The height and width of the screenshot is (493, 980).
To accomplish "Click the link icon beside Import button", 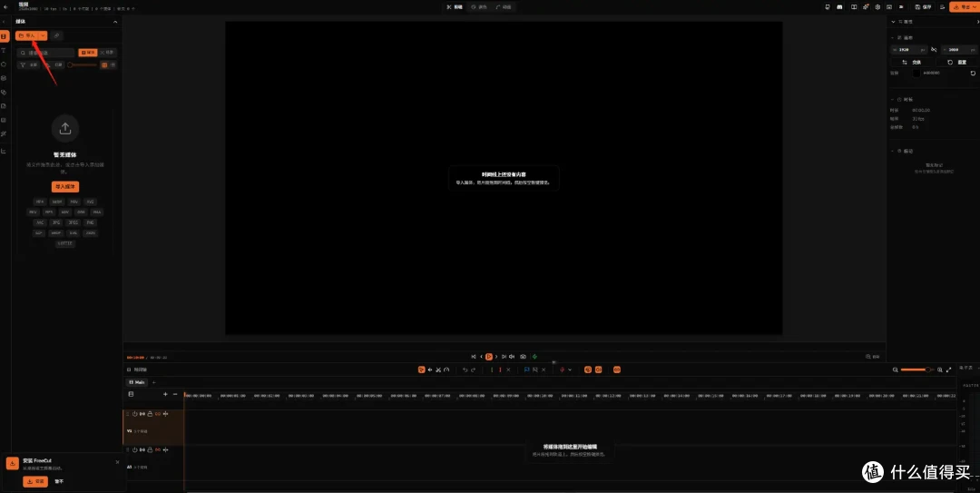I will tap(56, 35).
